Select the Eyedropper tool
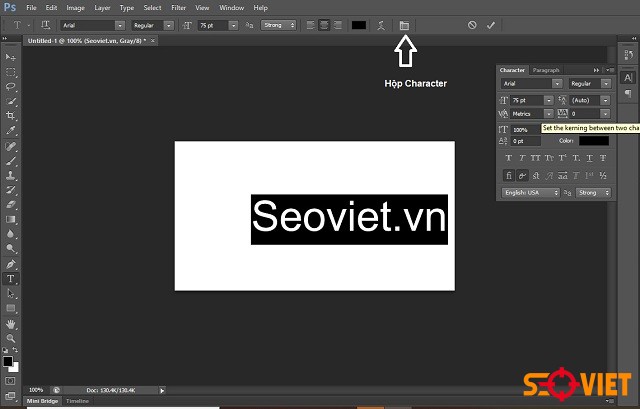640x409 pixels. pos(11,131)
